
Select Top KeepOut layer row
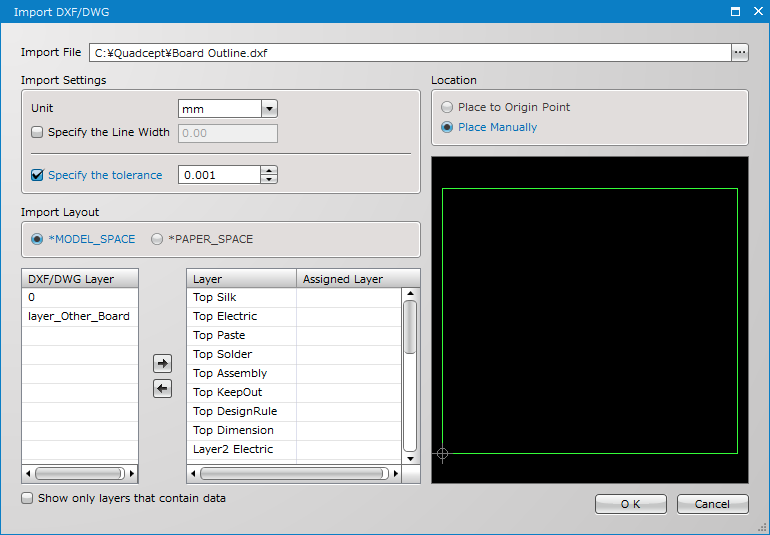pyautogui.click(x=295, y=393)
